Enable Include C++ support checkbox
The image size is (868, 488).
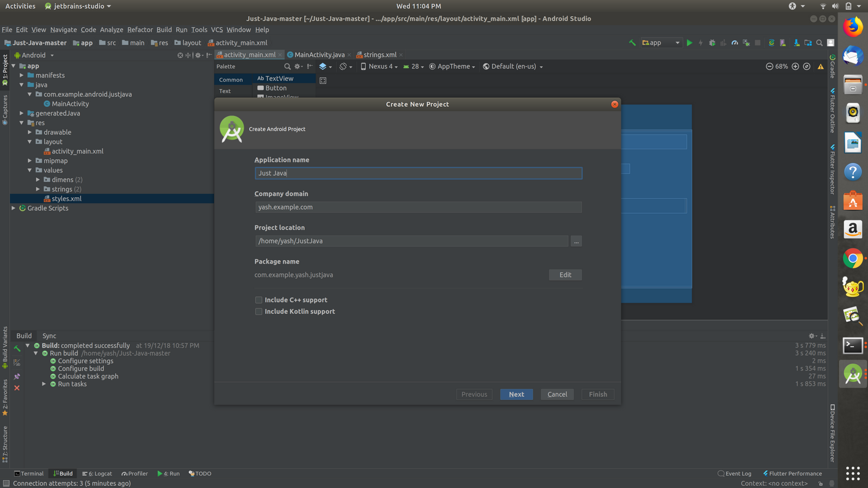point(259,300)
